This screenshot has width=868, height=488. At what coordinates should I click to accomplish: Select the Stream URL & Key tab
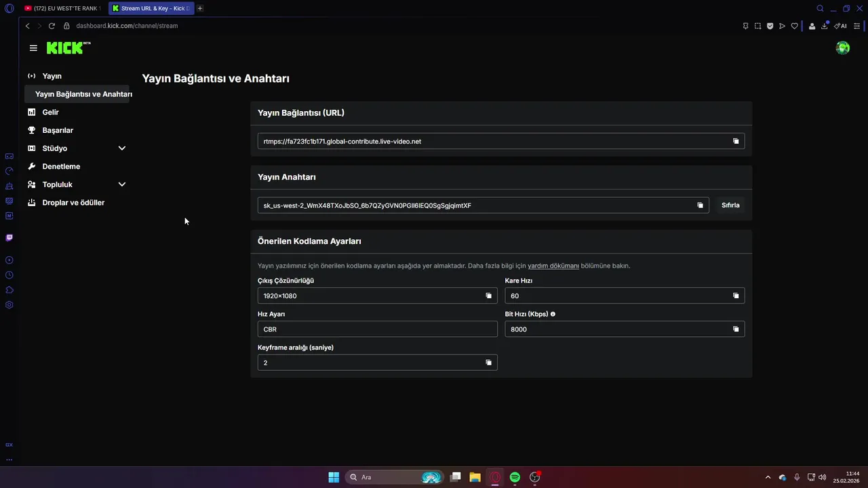pos(151,8)
